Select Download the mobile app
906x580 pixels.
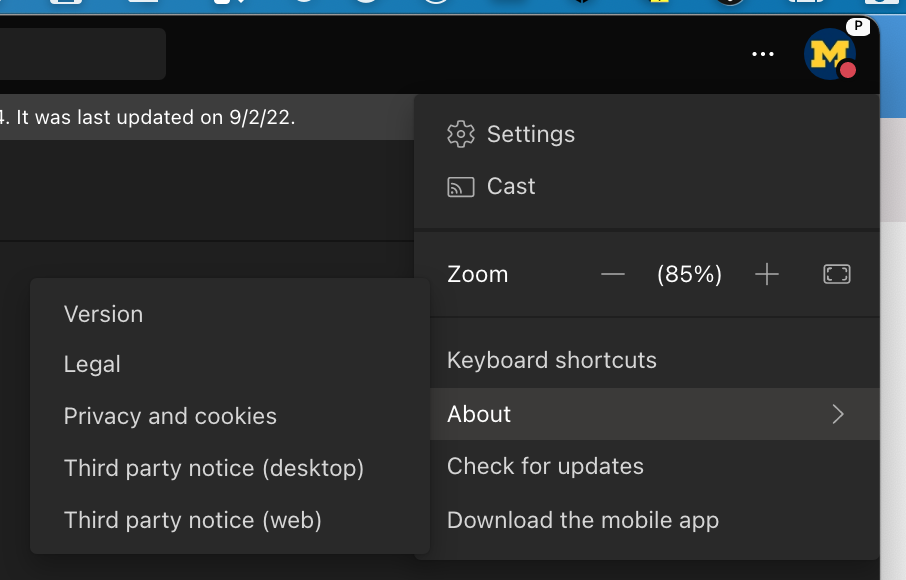pos(582,520)
